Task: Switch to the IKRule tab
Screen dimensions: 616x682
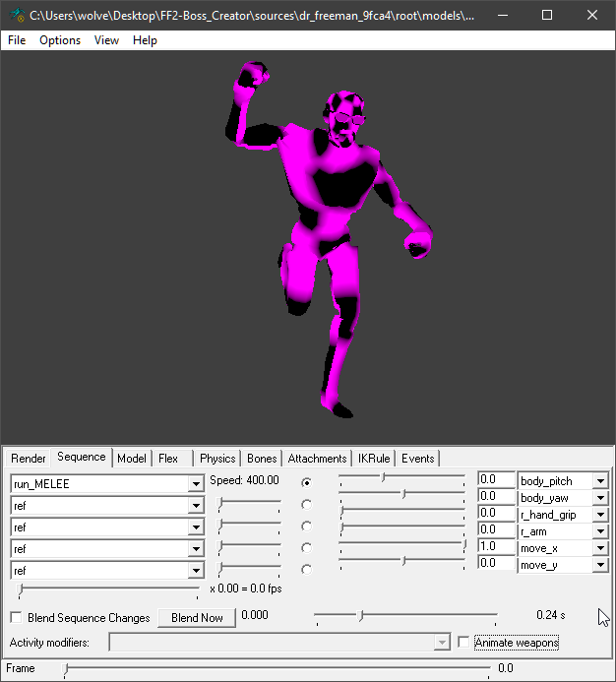Action: coord(374,459)
